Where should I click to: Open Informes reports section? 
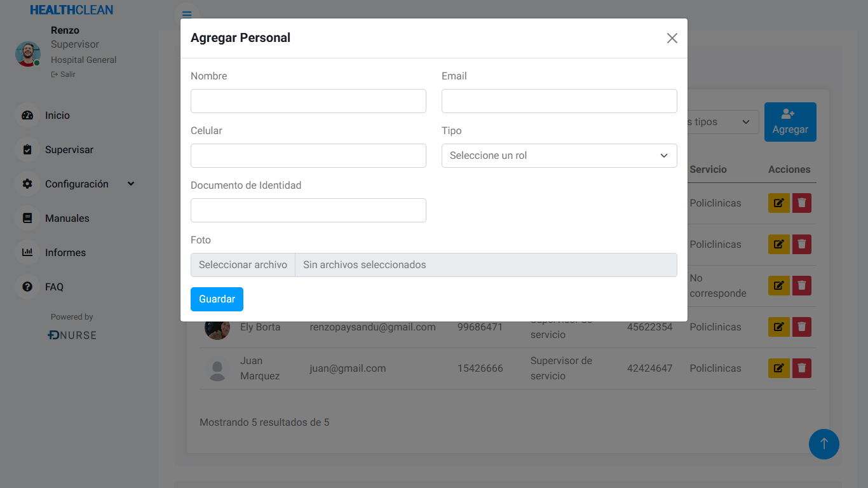65,253
